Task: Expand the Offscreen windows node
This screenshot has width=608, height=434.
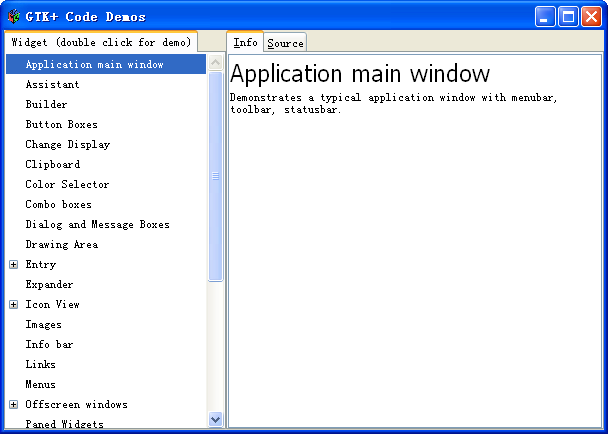Action: point(14,405)
